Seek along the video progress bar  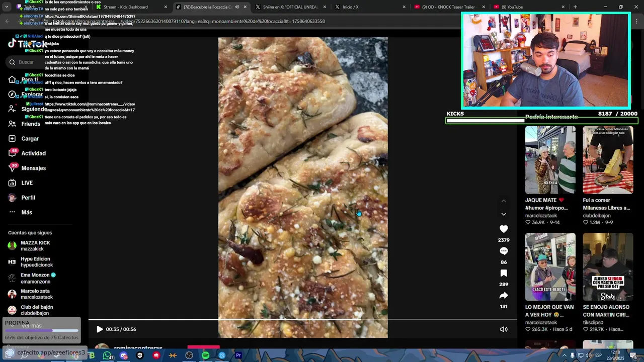point(302,319)
